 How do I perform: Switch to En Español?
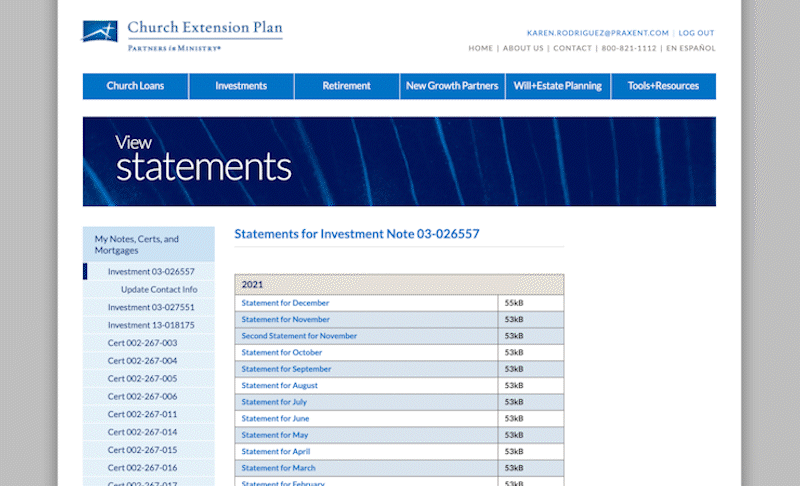[x=691, y=48]
